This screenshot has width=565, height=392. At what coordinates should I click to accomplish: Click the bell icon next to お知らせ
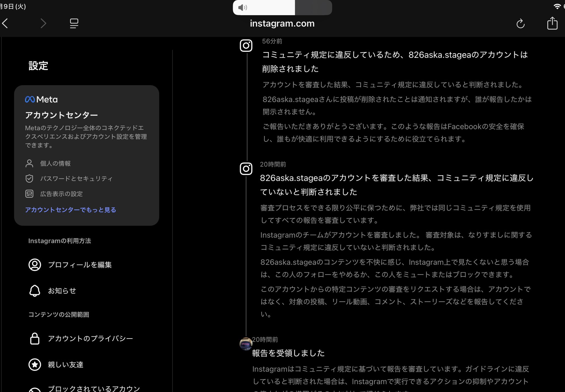click(x=35, y=291)
